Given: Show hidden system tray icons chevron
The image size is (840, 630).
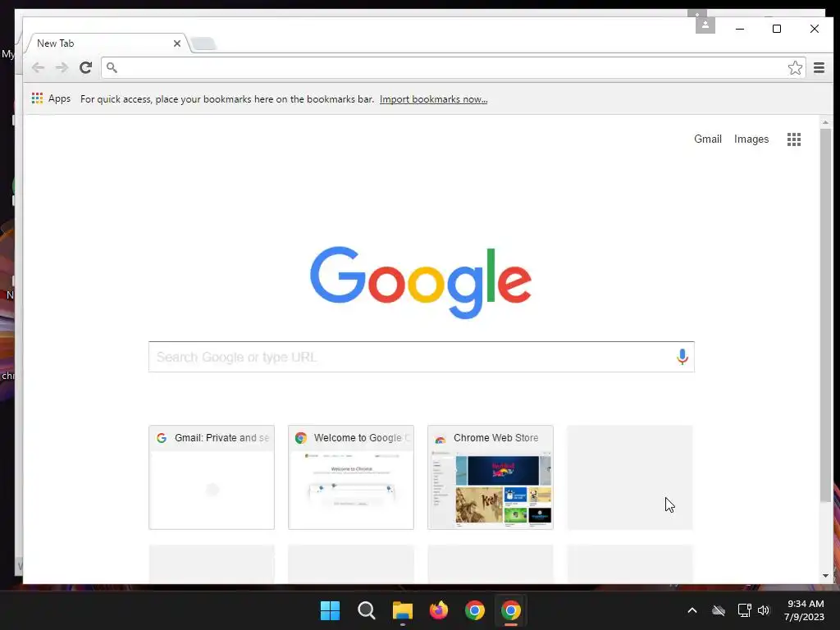Looking at the screenshot, I should 692,610.
